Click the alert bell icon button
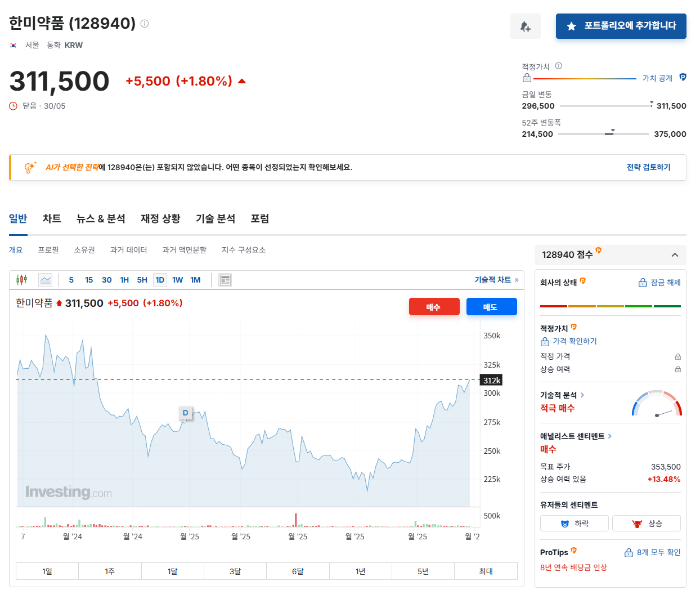The height and width of the screenshot is (599, 700). [526, 26]
